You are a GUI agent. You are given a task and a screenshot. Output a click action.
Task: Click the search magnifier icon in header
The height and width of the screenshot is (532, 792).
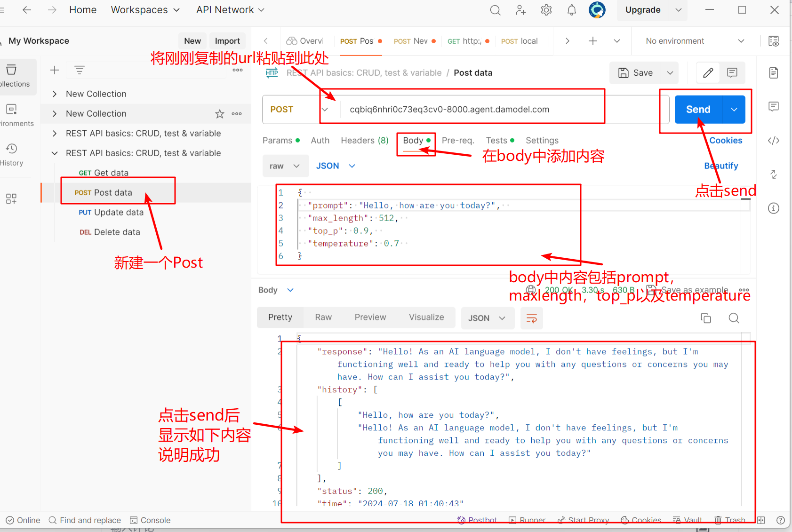tap(495, 10)
